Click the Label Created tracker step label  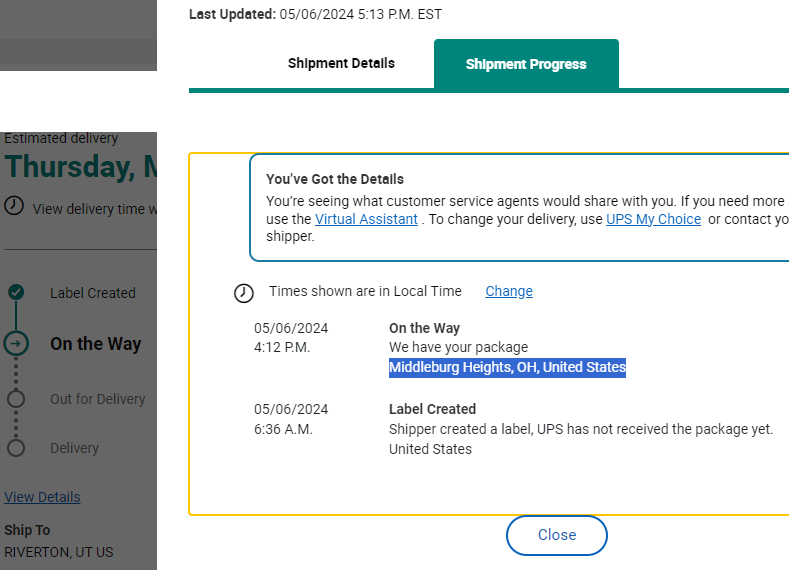pos(93,293)
